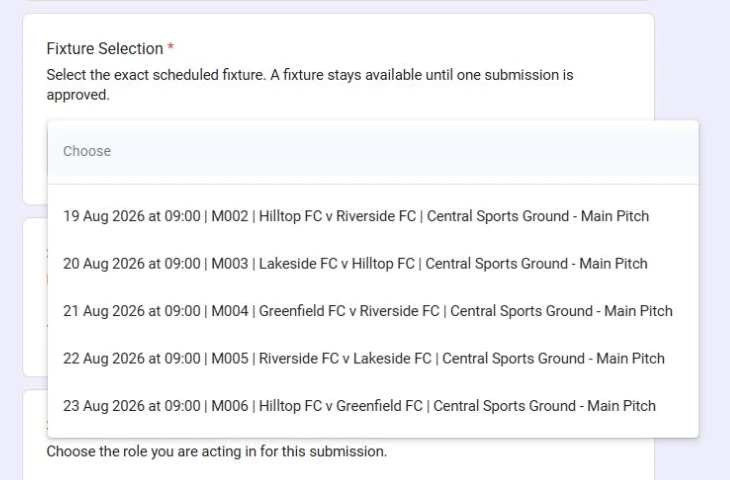The width and height of the screenshot is (730, 480).
Task: Click the 'Select the exact scheduled fixture' description
Action: (310, 85)
